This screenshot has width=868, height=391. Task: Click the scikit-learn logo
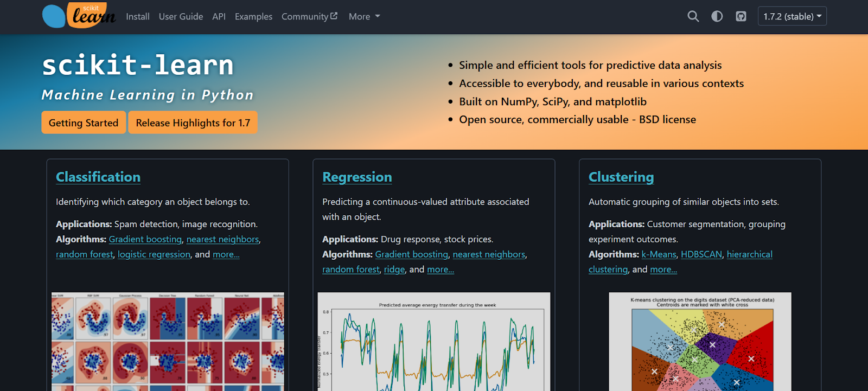pyautogui.click(x=79, y=16)
